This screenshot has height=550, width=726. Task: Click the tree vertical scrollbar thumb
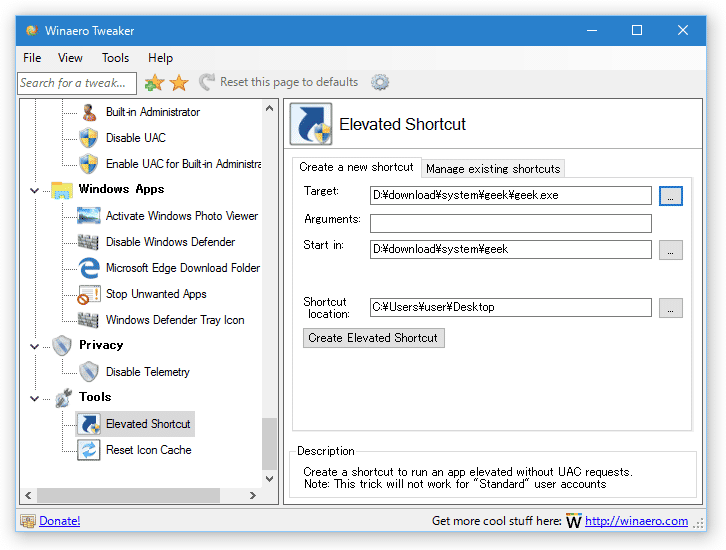(269, 444)
